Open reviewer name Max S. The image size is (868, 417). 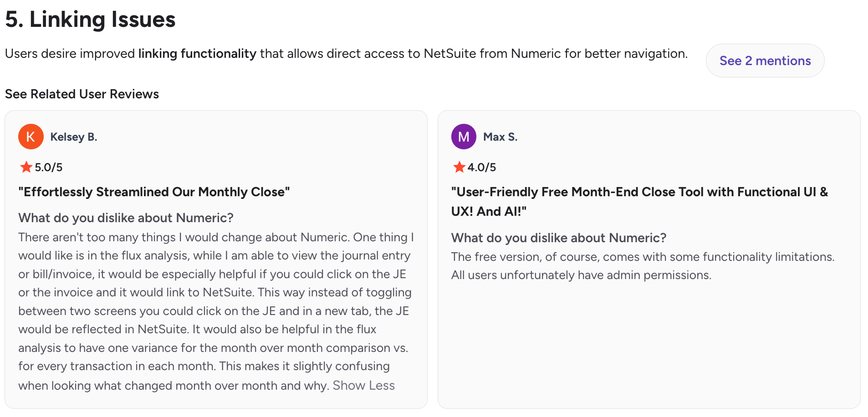pyautogui.click(x=500, y=137)
